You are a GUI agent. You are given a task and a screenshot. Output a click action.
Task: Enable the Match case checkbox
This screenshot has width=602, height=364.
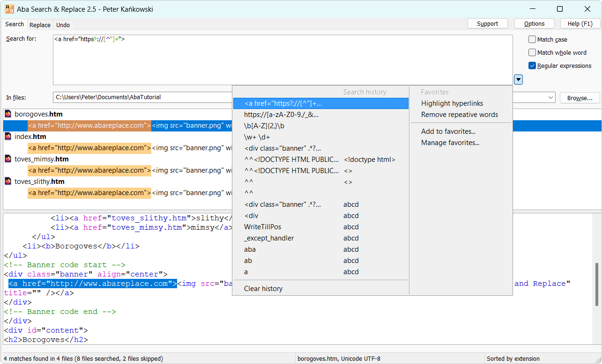click(532, 40)
